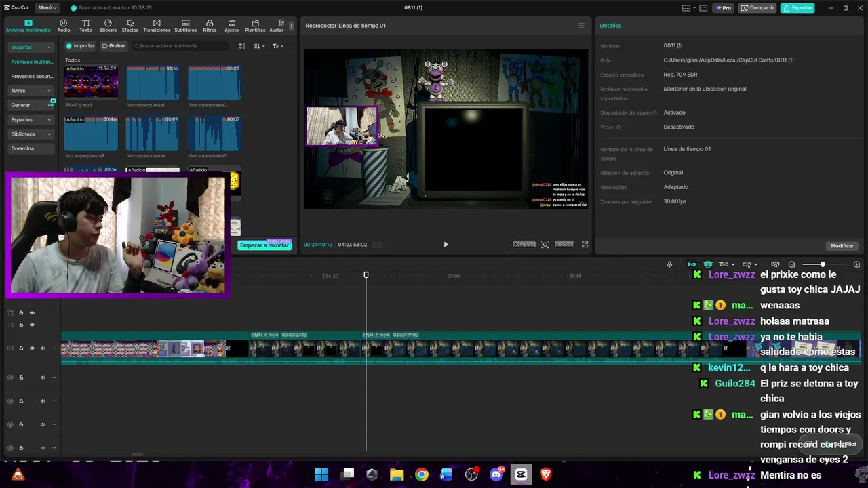The height and width of the screenshot is (488, 868).
Task: Adjust the timeline zoom slider
Action: pos(823,264)
